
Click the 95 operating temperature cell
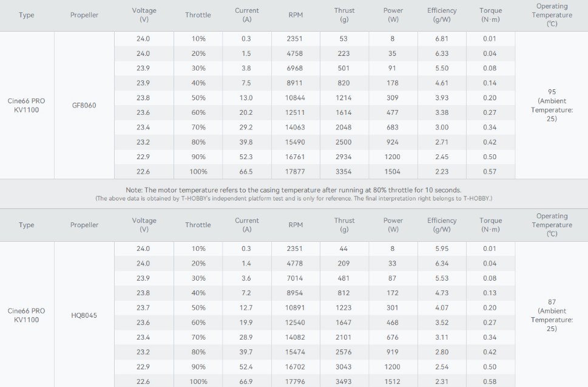tap(552, 105)
